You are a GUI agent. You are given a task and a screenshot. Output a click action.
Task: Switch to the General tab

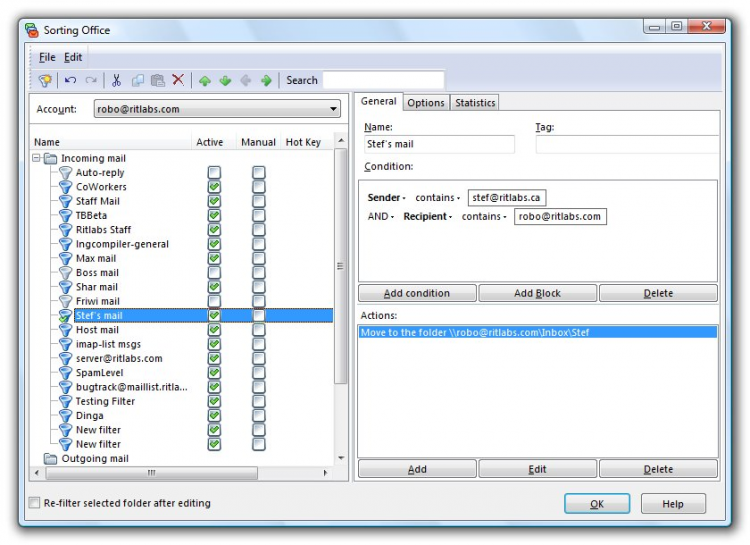[378, 101]
